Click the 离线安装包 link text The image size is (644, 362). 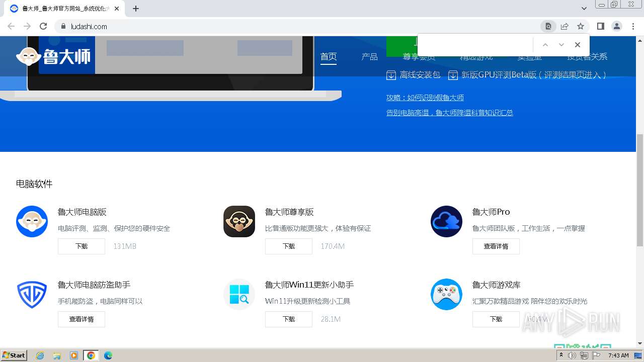(420, 75)
